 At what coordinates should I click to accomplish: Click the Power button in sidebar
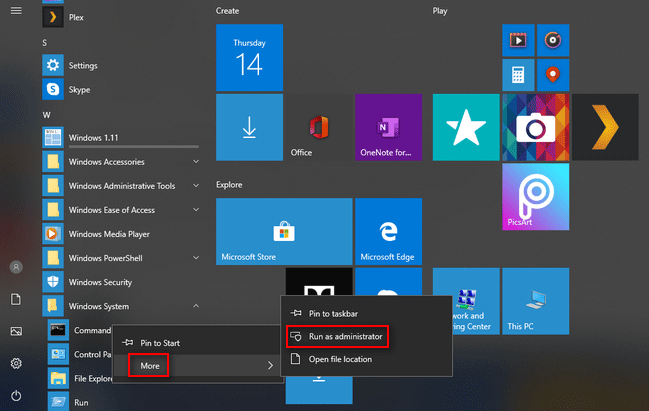point(16,396)
